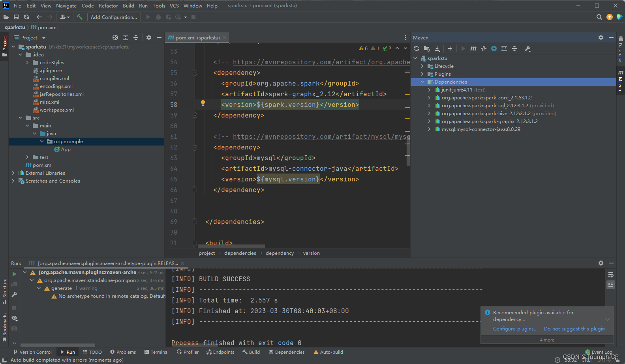This screenshot has height=364, width=625.
Task: Expand External Libraries node
Action: click(13, 173)
